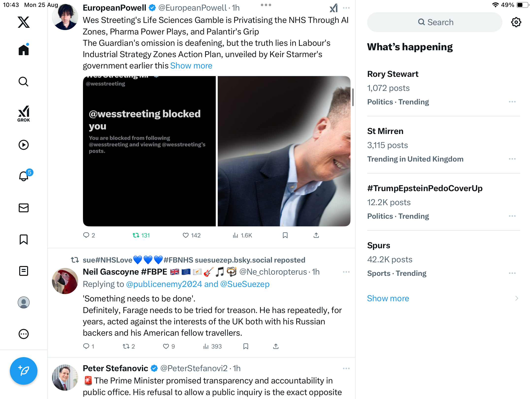The width and height of the screenshot is (532, 399).
Task: Open the Lists sidebar icon
Action: point(24,271)
